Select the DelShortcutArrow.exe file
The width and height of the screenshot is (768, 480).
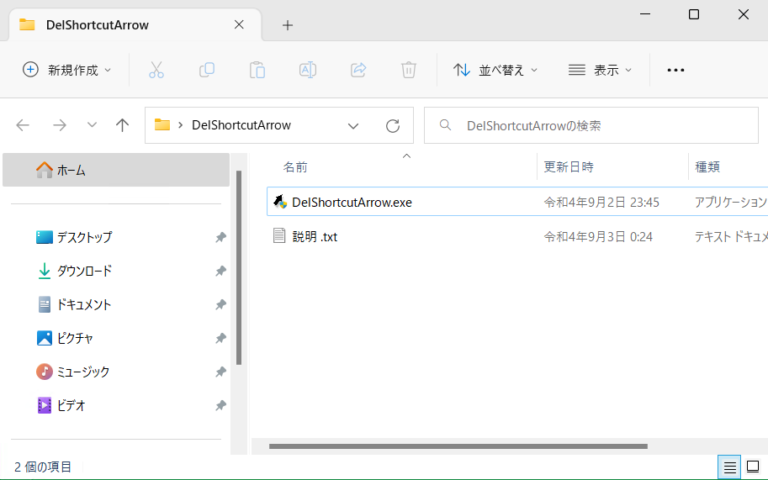click(351, 202)
